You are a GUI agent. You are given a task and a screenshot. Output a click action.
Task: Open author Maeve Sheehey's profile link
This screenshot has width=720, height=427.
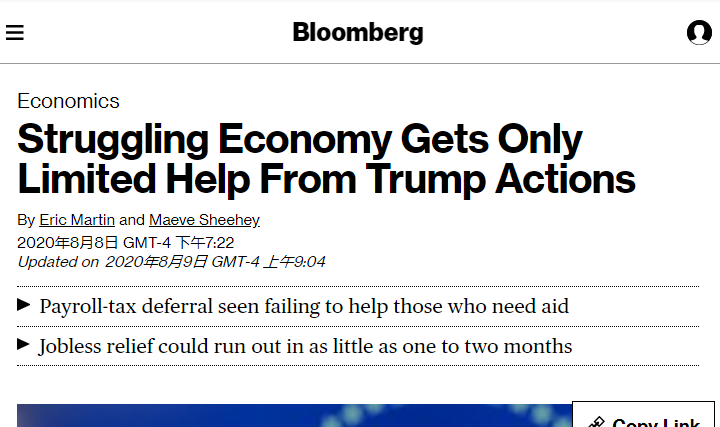[204, 220]
